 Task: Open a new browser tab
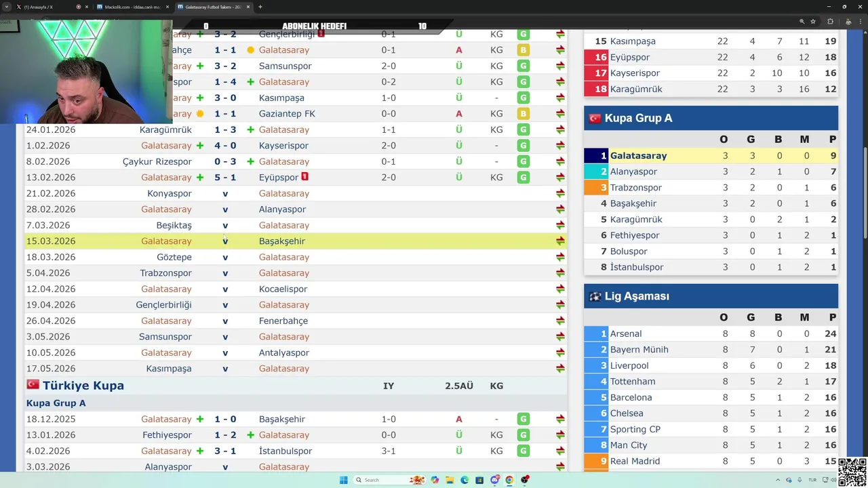[260, 7]
